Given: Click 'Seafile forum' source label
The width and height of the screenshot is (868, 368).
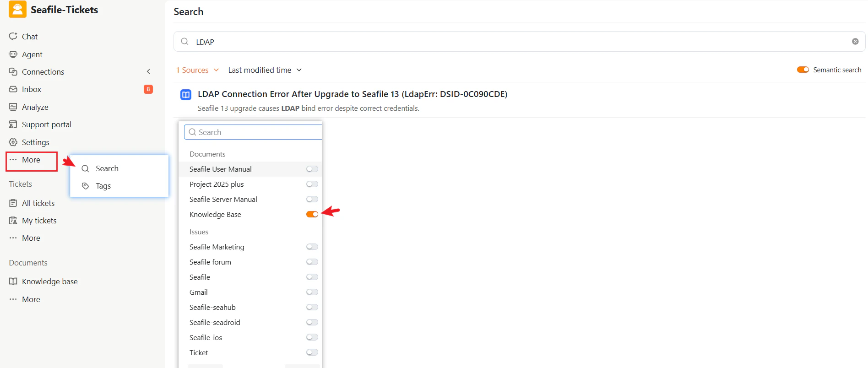Looking at the screenshot, I should [210, 262].
